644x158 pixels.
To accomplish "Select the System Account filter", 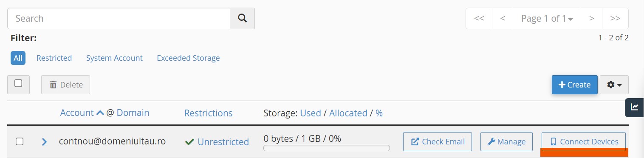I will point(114,58).
